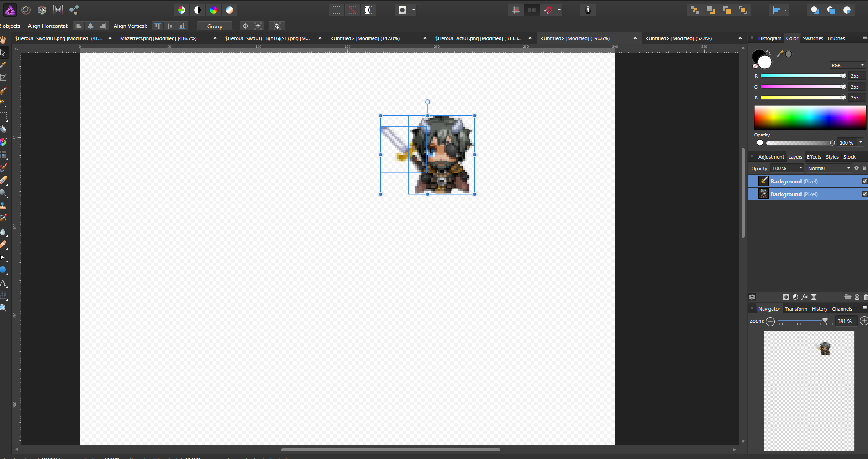
Task: Open the $Hero01_Sword01.png document tab
Action: pos(58,38)
